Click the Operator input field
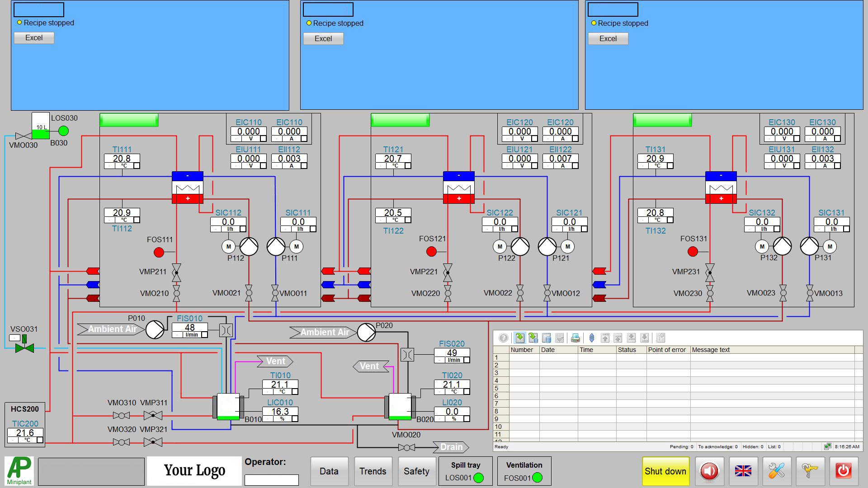 [x=271, y=480]
